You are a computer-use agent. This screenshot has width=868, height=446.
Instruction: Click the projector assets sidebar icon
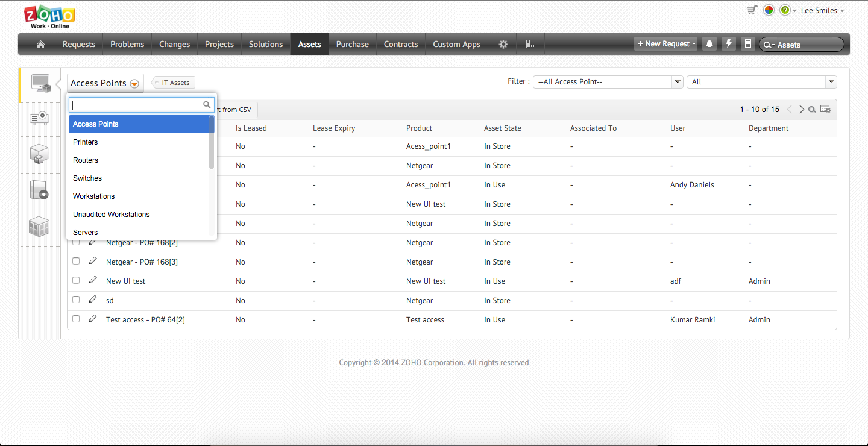pyautogui.click(x=39, y=118)
